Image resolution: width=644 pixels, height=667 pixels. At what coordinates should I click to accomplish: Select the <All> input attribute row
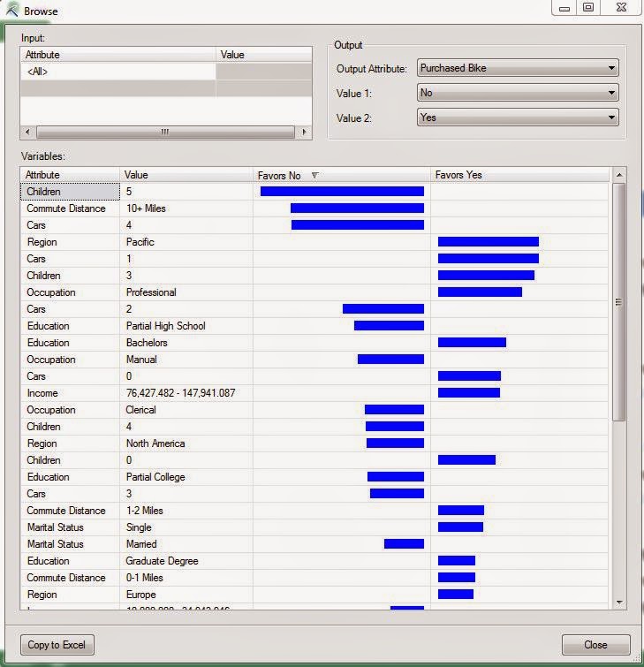pos(166,72)
